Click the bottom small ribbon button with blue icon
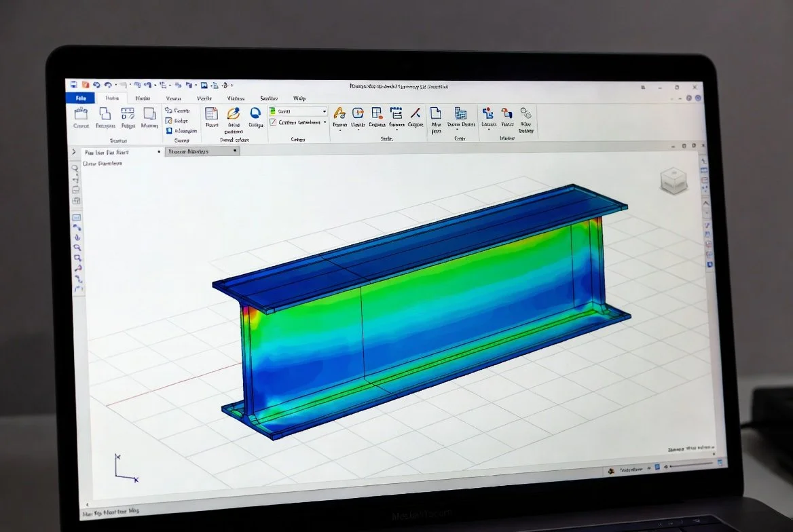 pyautogui.click(x=181, y=131)
